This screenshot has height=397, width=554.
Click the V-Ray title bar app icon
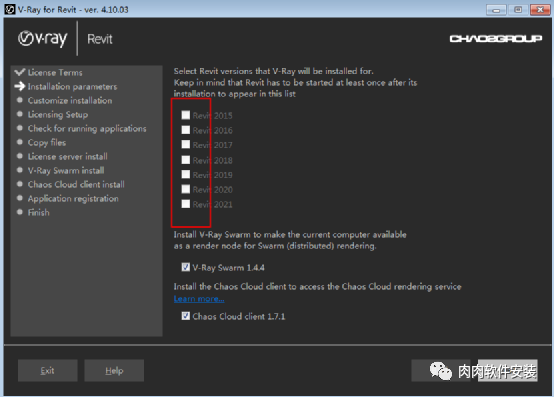tap(10, 10)
